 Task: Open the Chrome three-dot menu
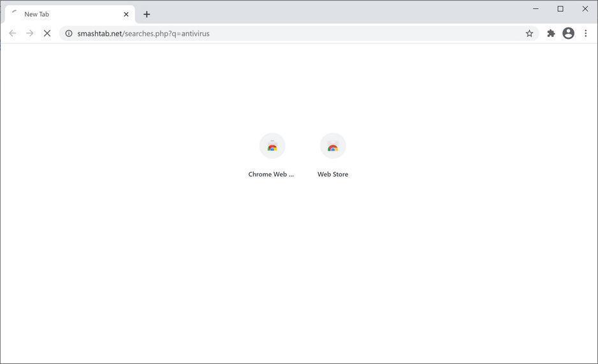click(x=586, y=34)
